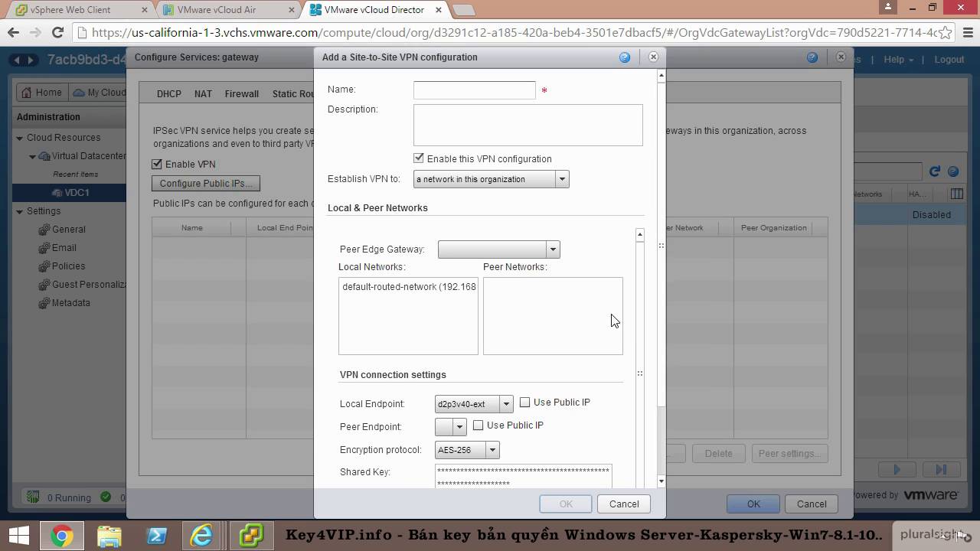Toggle Enable this VPN configuration checkbox
The image size is (980, 551).
419,158
